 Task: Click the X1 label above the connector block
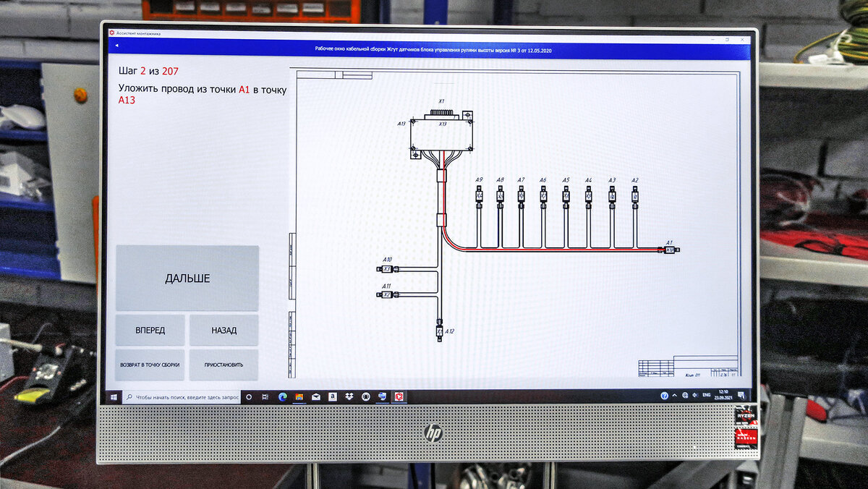coord(441,101)
